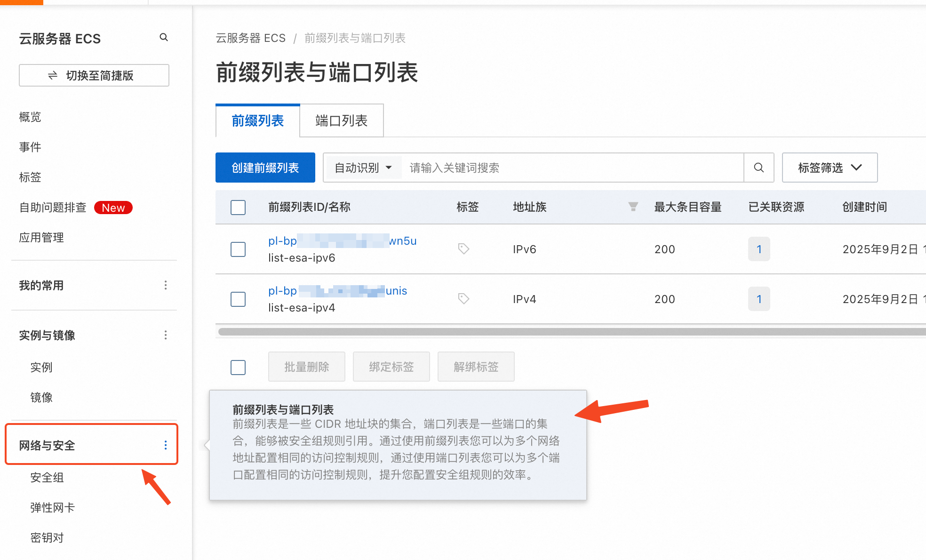
Task: Open the three-dot menu beside 我的常用
Action: [165, 285]
